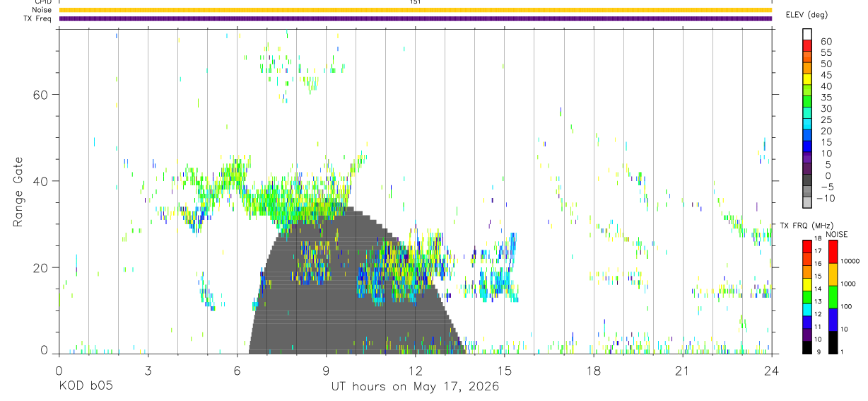Screen dimensions: 868x401
Task: Click the '24' hour tick on time axis
Action: [x=772, y=371]
